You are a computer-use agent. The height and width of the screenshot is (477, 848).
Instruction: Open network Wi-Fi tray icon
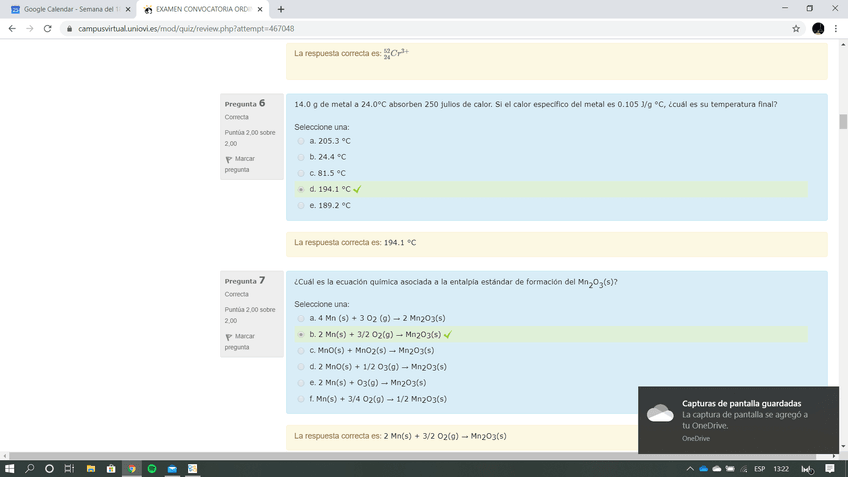744,469
